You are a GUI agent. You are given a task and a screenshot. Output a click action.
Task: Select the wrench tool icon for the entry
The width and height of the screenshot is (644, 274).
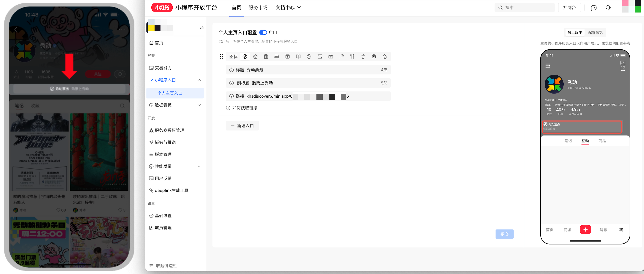pyautogui.click(x=342, y=57)
